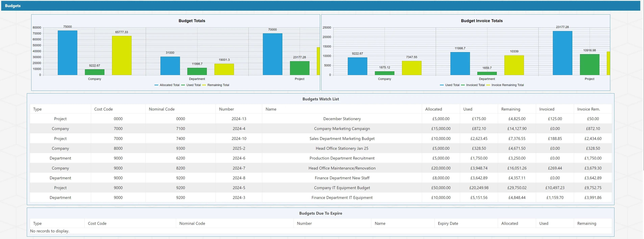Click the Company 1875.12 invoiced bar
The image size is (644, 239).
(x=384, y=73)
